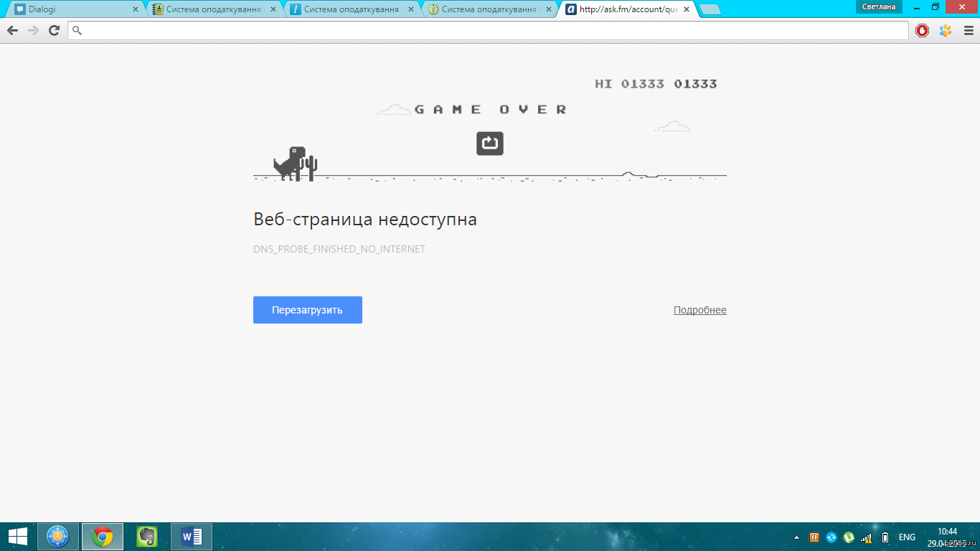Click the Веб-страница недоступна heading
980x551 pixels.
coord(365,219)
